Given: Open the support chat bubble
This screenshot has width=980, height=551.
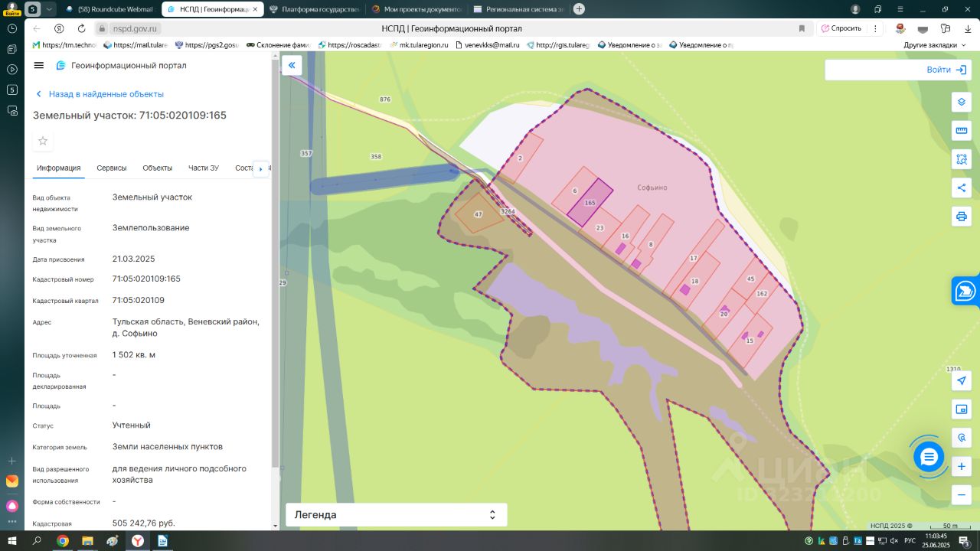Looking at the screenshot, I should coord(929,457).
